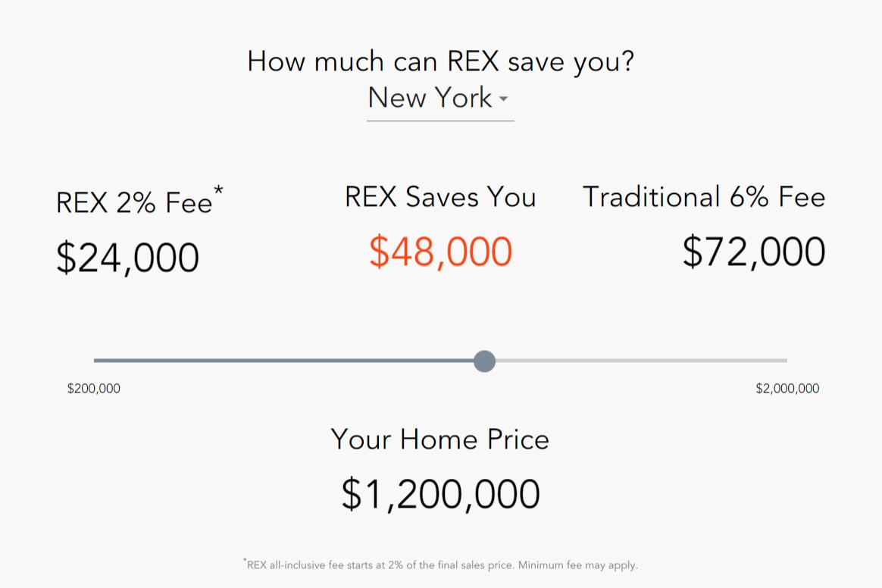Click the underline beneath New York
Image resolution: width=882 pixels, height=588 pixels.
pyautogui.click(x=440, y=118)
